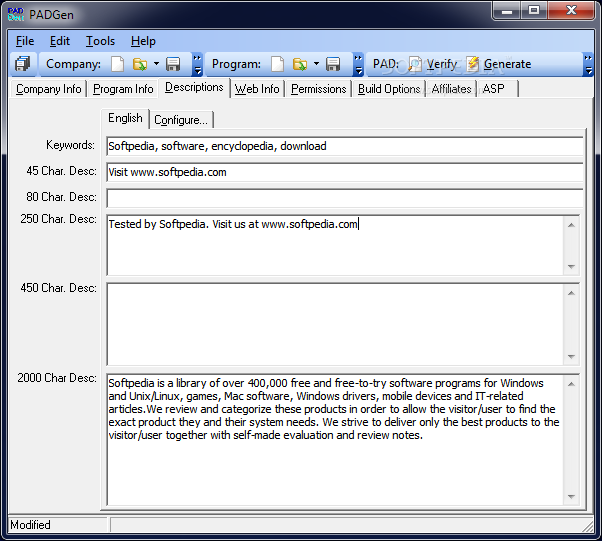The image size is (602, 541).
Task: Expand the Program open-folder dropdown arrow
Action: 316,64
